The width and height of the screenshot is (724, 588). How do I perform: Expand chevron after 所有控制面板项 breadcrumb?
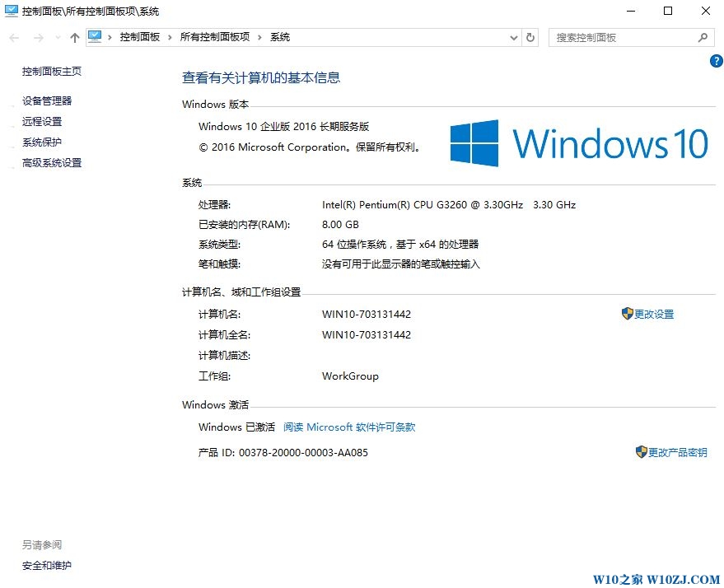(260, 37)
